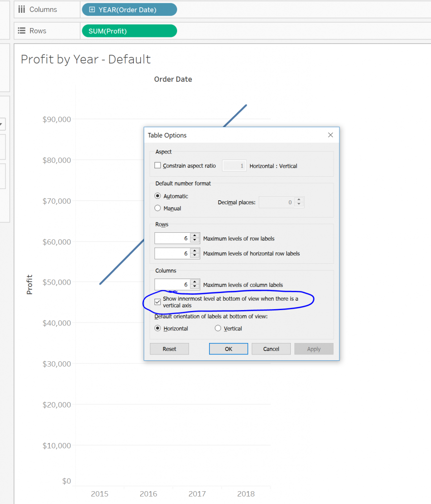Click the Apply button
The image size is (431, 504).
[314, 348]
